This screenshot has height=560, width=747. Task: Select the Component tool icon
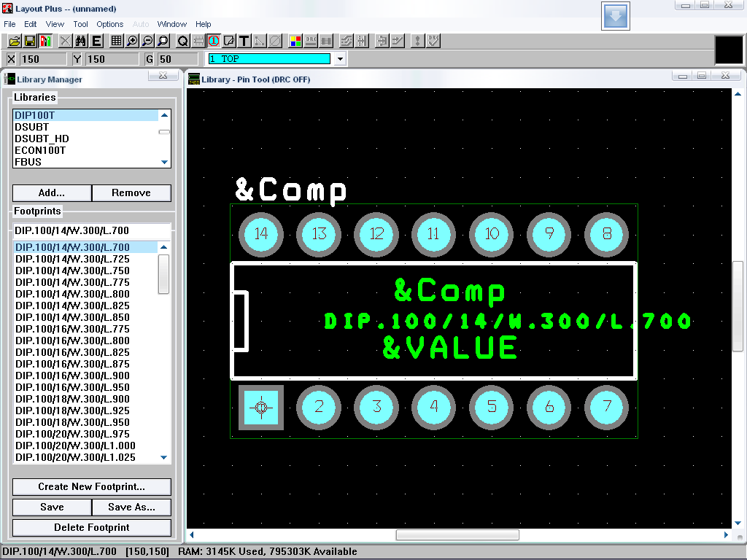click(198, 41)
